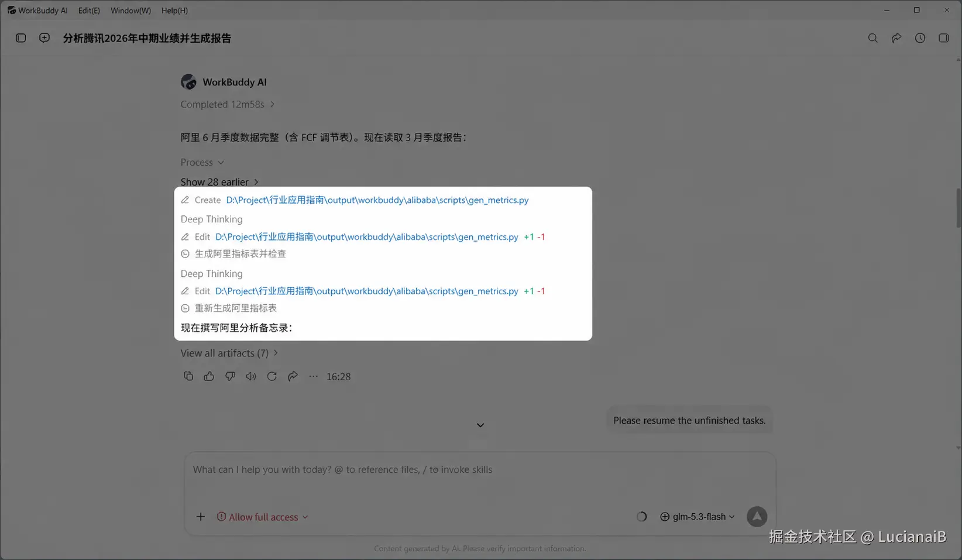962x560 pixels.
Task: Open Allow full access permission dropdown
Action: tap(263, 517)
